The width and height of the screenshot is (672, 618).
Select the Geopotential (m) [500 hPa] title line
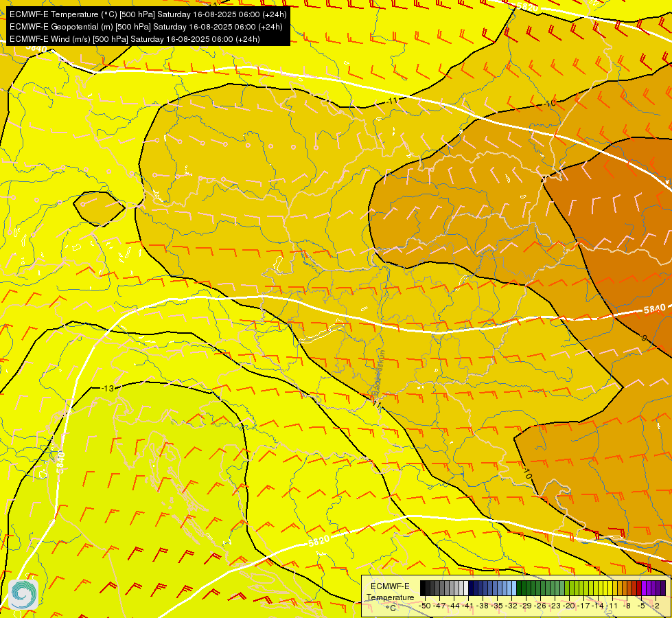coord(146,27)
